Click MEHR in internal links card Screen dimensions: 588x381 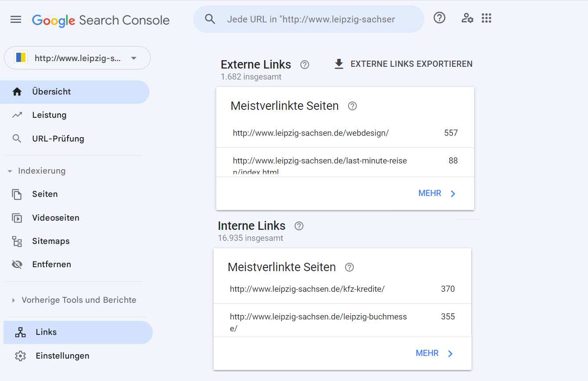pos(427,353)
